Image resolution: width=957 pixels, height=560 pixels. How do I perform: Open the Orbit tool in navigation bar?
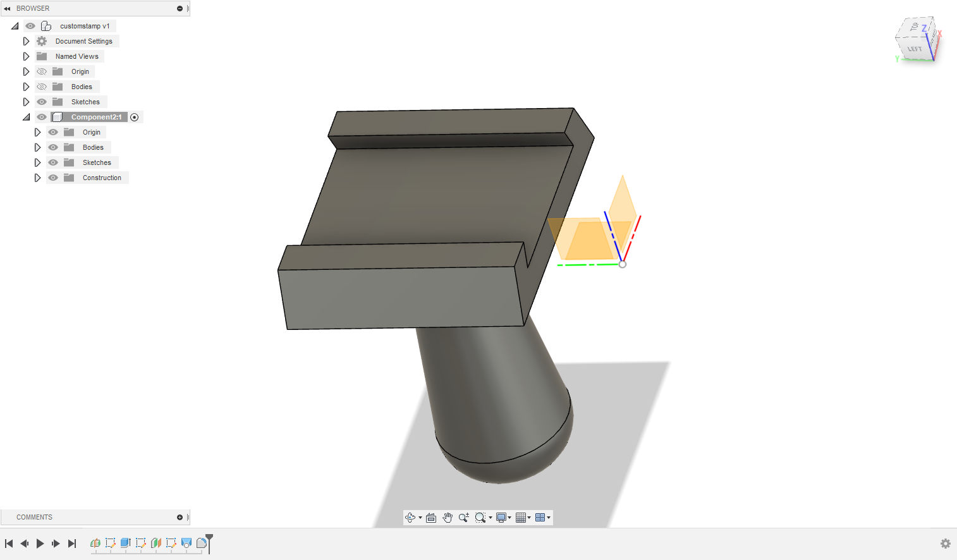[x=410, y=518]
